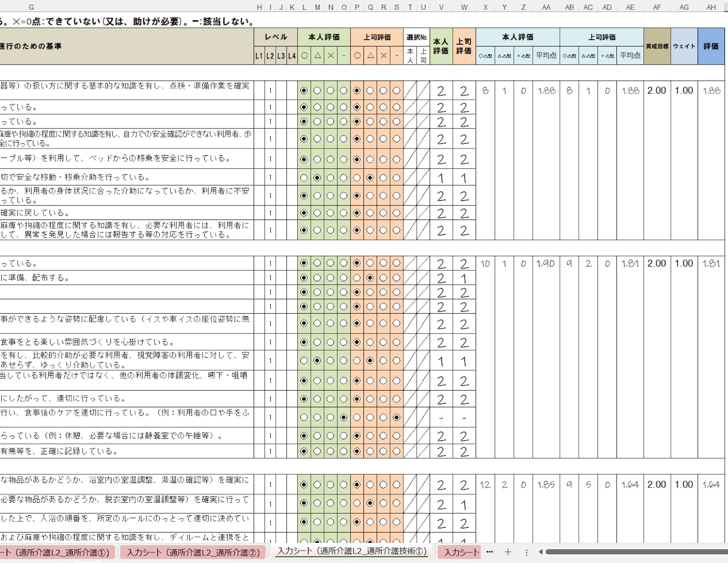This screenshot has width=728, height=563.
Task: Click the 確実に戻している。 text cell
Action: tap(127, 213)
